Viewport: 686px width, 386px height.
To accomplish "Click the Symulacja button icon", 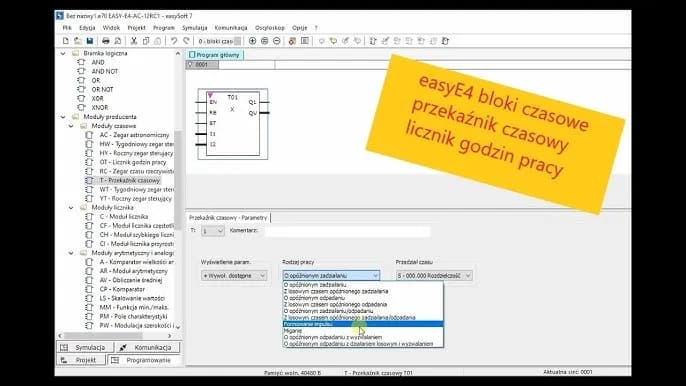I will tap(64, 347).
